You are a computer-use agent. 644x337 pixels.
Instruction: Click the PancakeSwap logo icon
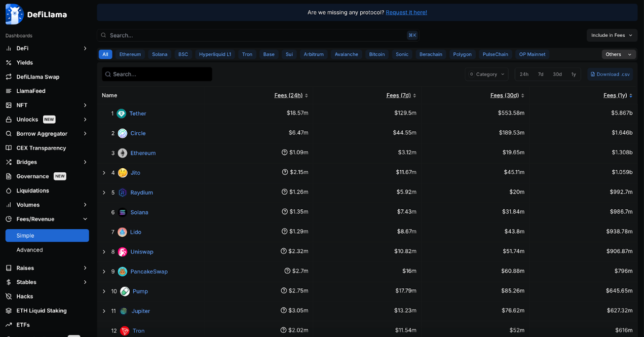pyautogui.click(x=122, y=272)
